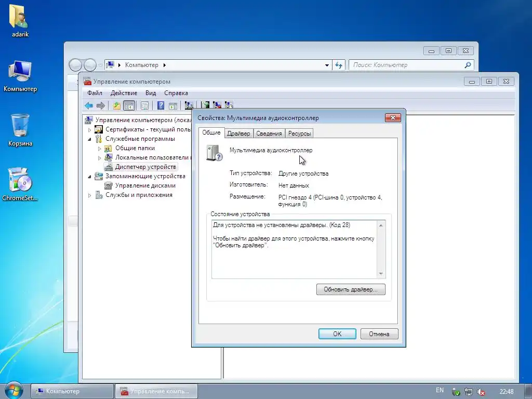Click the folder Up-one-level toolbar icon
Viewport: 532px width, 399px height.
click(x=117, y=105)
